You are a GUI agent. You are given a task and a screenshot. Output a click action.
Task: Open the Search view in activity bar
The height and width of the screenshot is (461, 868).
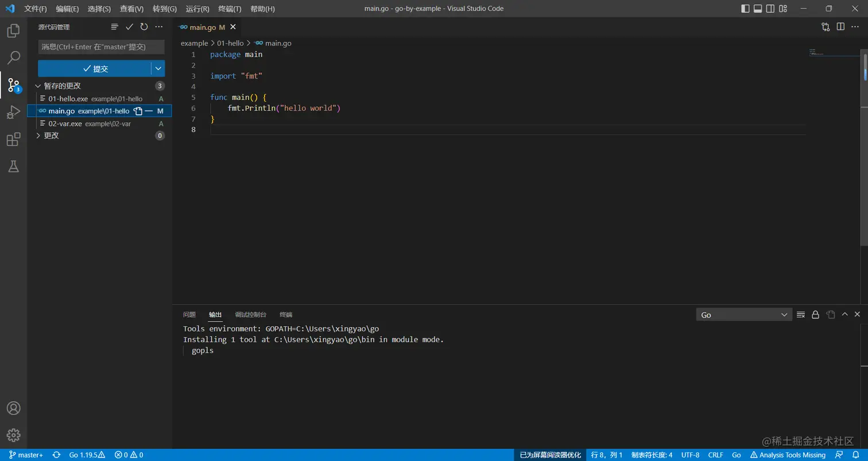pyautogui.click(x=13, y=57)
